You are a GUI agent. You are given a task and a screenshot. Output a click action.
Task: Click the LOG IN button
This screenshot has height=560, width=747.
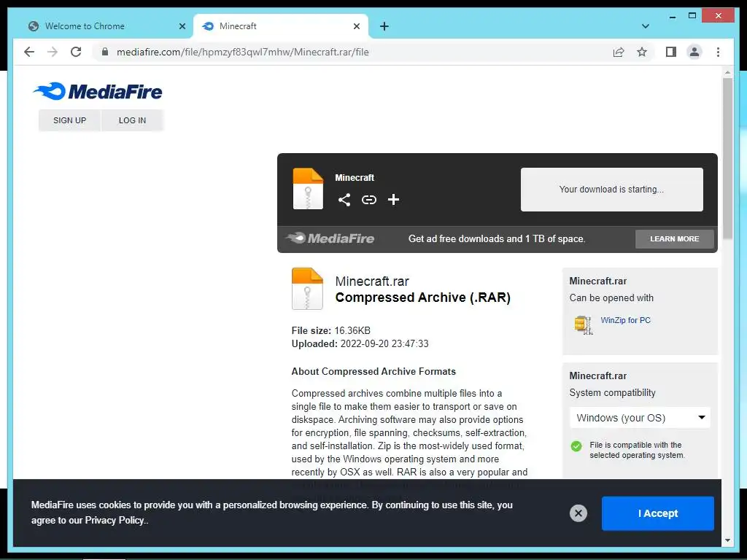tap(133, 120)
